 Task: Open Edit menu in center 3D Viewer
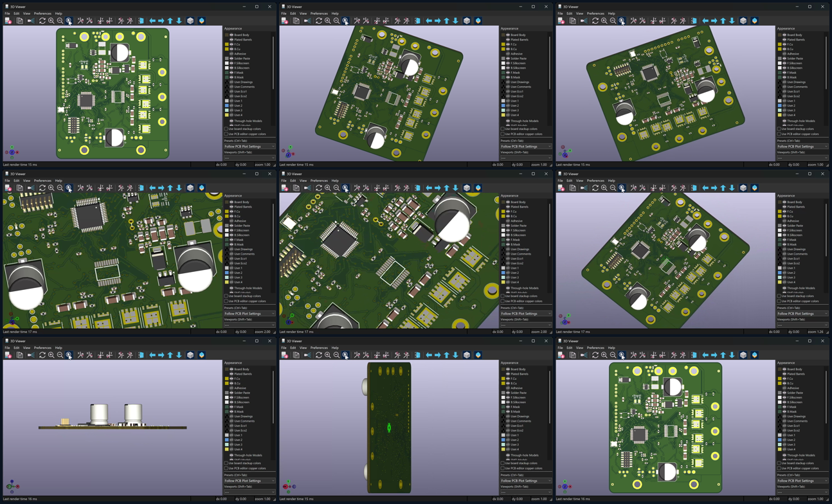click(293, 181)
